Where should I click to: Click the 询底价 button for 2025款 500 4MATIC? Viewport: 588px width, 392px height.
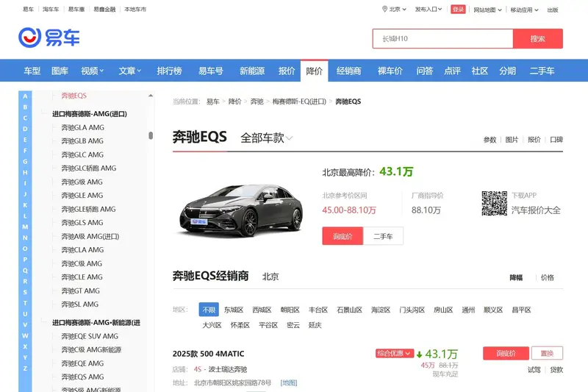(506, 353)
